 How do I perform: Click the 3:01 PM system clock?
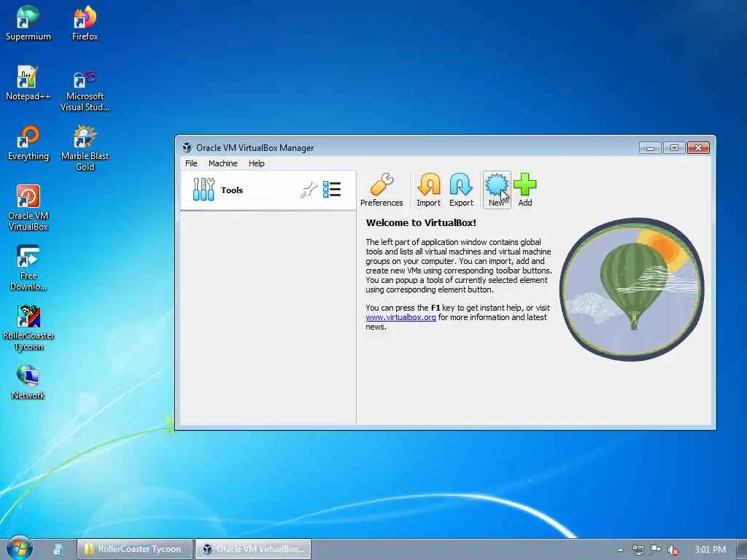[710, 550]
